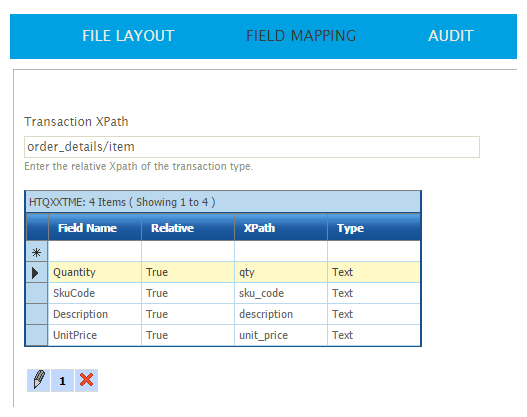Click the sku_code XPath cell
This screenshot has height=417, width=527.
click(x=281, y=293)
